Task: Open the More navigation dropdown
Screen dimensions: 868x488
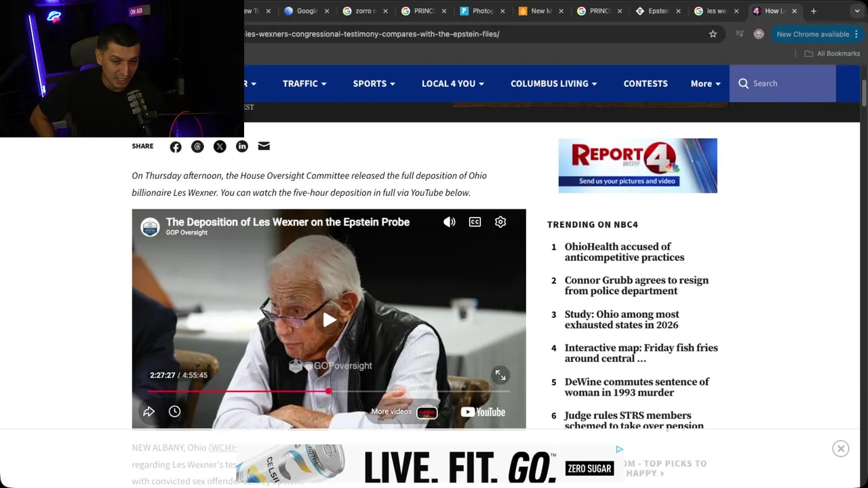Action: click(x=706, y=83)
